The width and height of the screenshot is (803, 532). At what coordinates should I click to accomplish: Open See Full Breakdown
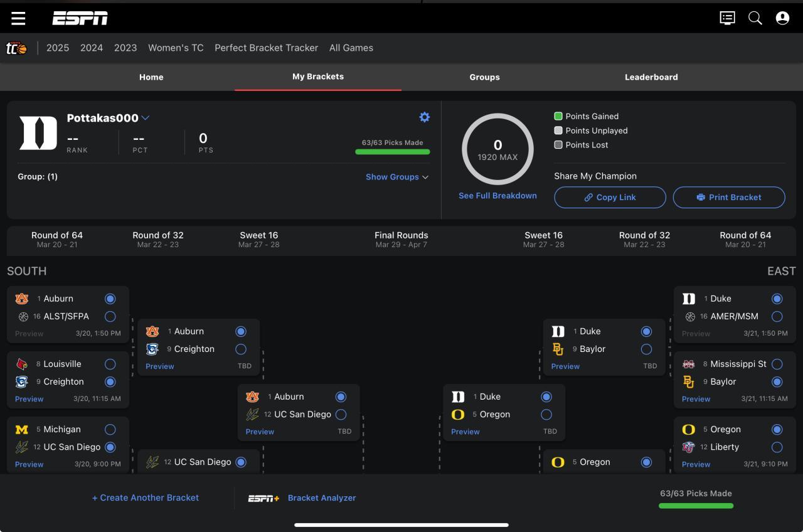497,196
